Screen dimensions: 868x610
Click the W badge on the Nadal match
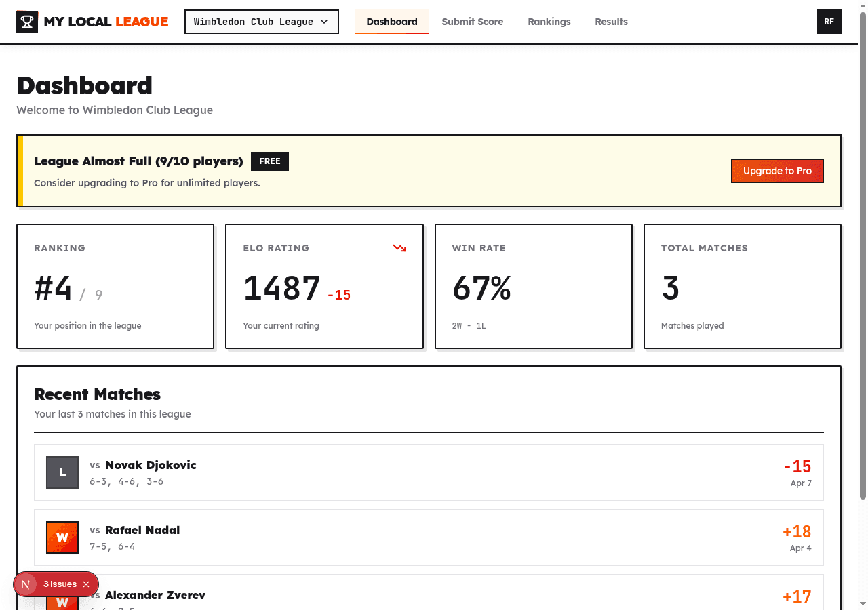[62, 537]
